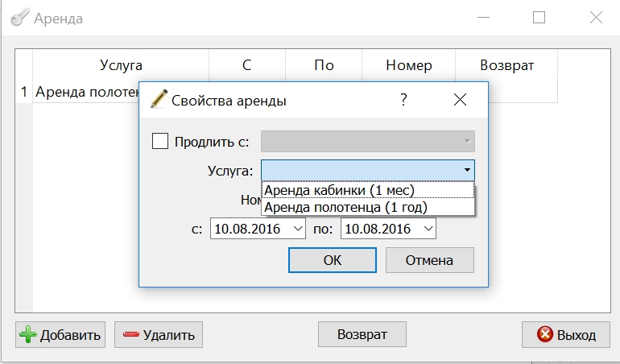The image size is (620, 364).
Task: Click row number 1 header
Action: (24, 92)
